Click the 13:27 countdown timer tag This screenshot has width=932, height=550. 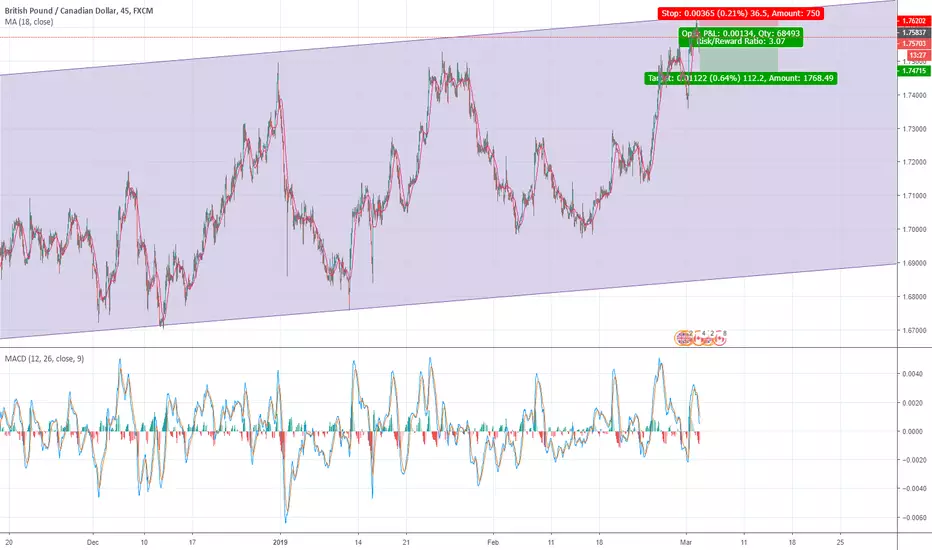click(918, 55)
